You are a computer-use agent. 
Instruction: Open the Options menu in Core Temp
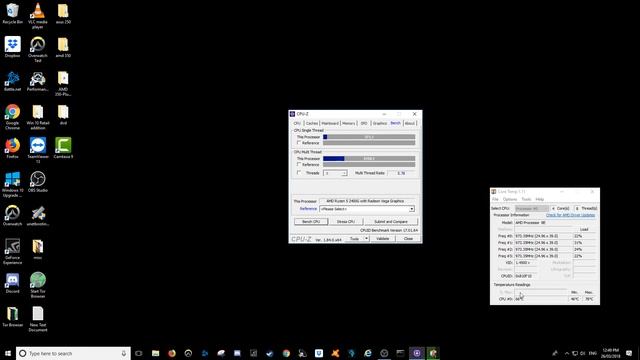(x=510, y=199)
